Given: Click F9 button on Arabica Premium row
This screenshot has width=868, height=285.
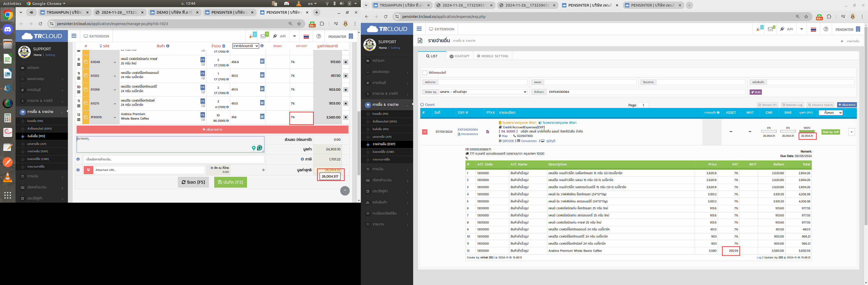Looking at the screenshot, I should tap(203, 115).
